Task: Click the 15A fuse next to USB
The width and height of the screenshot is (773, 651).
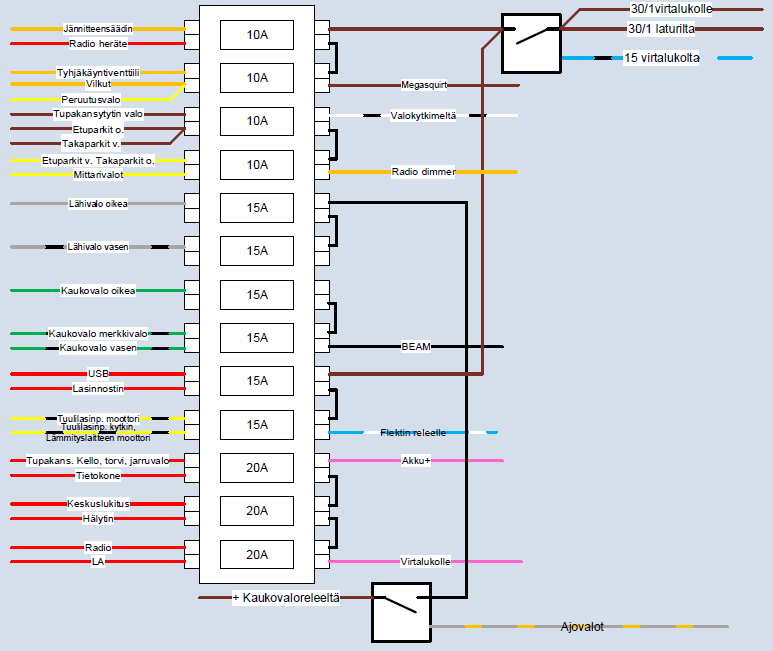Action: 257,381
